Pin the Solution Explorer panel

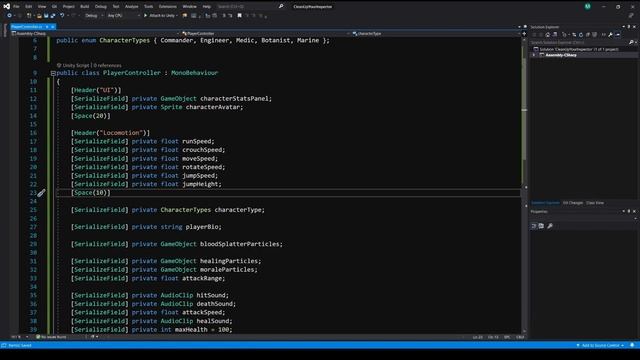coord(629,27)
